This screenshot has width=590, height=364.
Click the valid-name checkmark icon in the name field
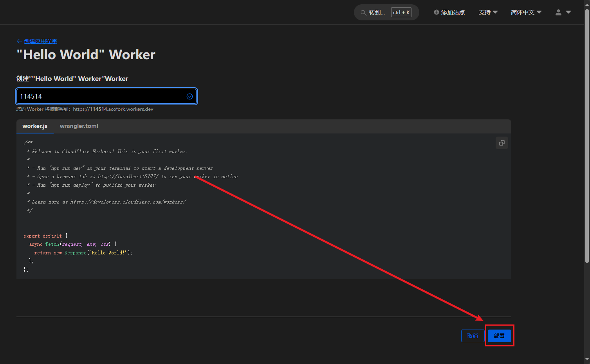189,96
